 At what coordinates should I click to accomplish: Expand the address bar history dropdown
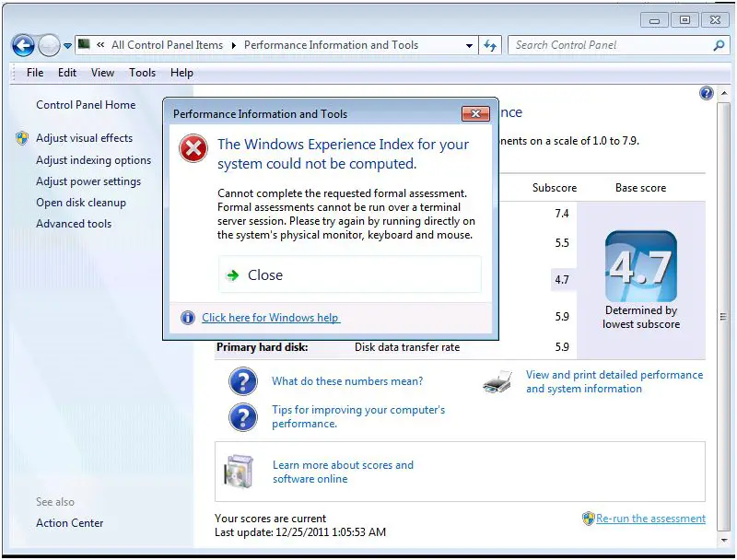(469, 45)
